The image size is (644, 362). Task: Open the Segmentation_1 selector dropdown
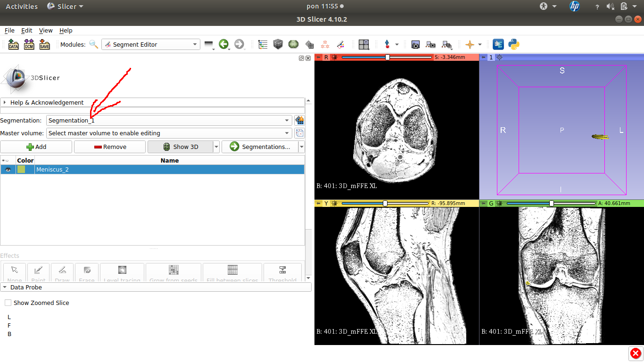pyautogui.click(x=170, y=120)
